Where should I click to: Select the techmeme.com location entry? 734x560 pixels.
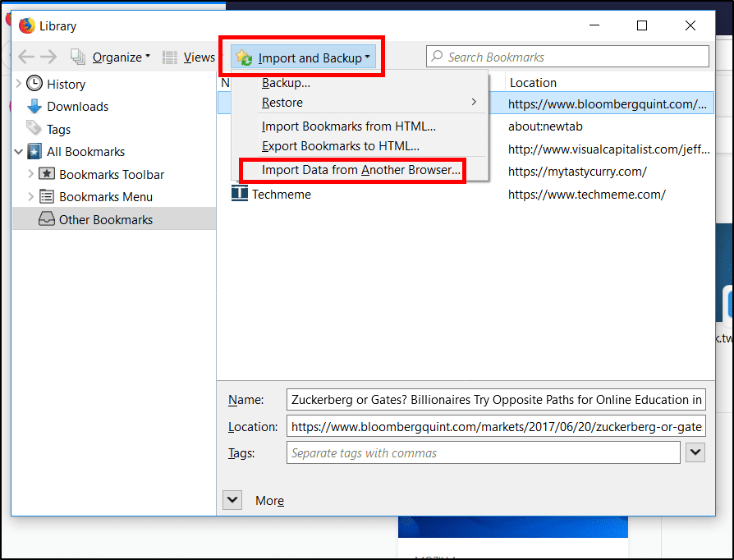pos(586,195)
